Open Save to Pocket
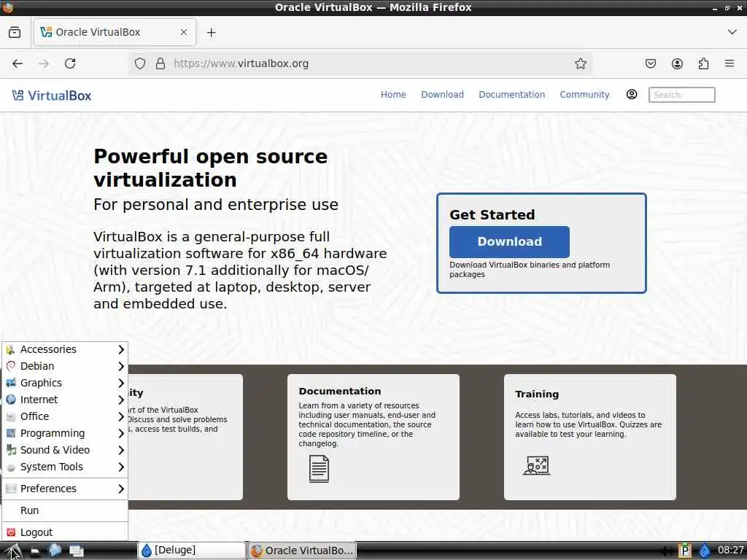Screen dimensions: 747x560 click(651, 63)
